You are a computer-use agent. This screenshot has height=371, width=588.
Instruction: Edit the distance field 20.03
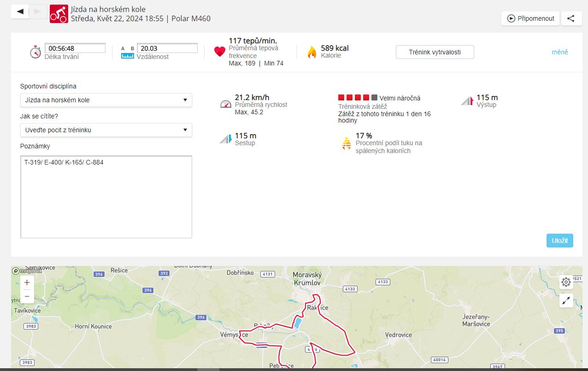pyautogui.click(x=167, y=48)
